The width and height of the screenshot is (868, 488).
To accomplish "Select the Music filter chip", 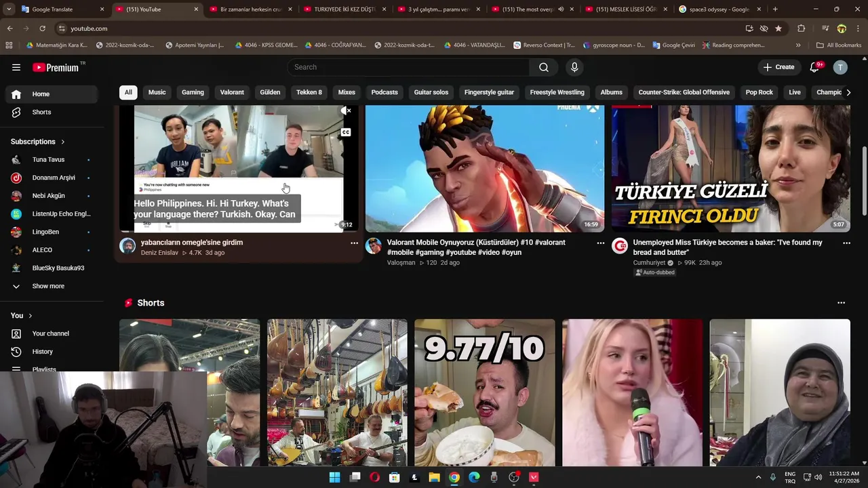I will click(x=157, y=92).
